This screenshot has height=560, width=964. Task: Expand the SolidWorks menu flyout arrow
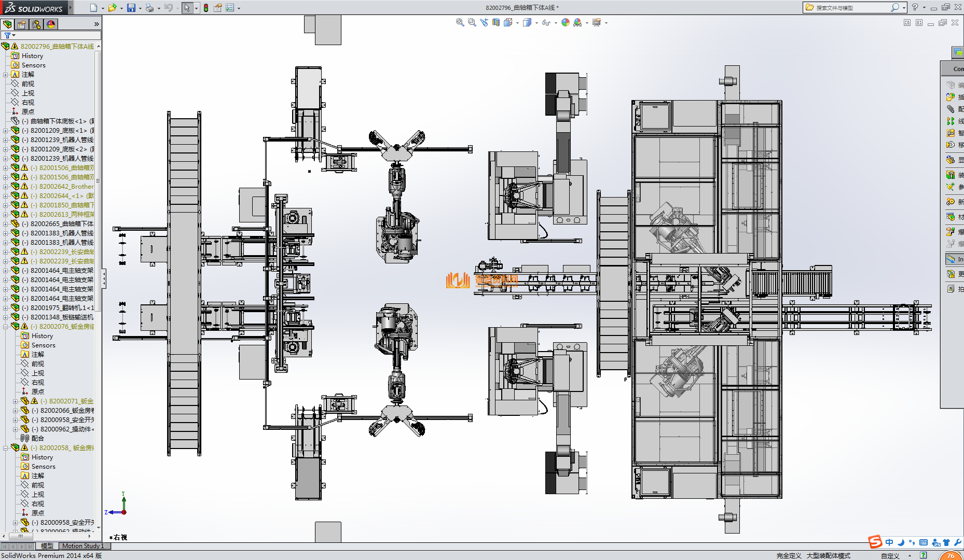pyautogui.click(x=71, y=7)
